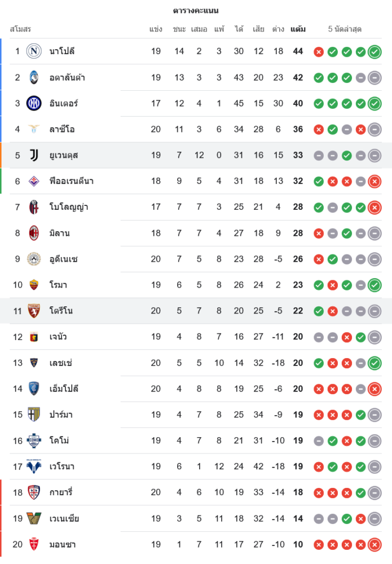Image resolution: width=392 pixels, height=564 pixels.
Task: Click the Fiorentina club crest icon
Action: [34, 181]
